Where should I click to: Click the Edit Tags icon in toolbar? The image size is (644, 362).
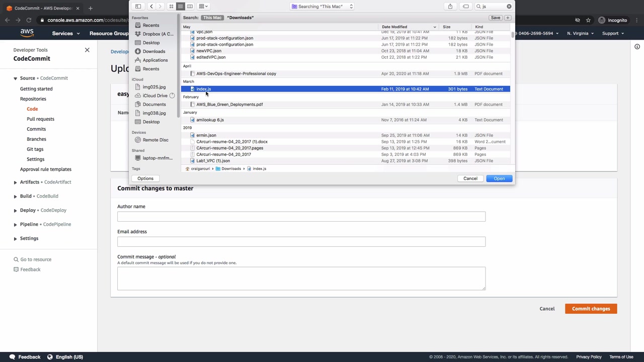[x=466, y=7]
